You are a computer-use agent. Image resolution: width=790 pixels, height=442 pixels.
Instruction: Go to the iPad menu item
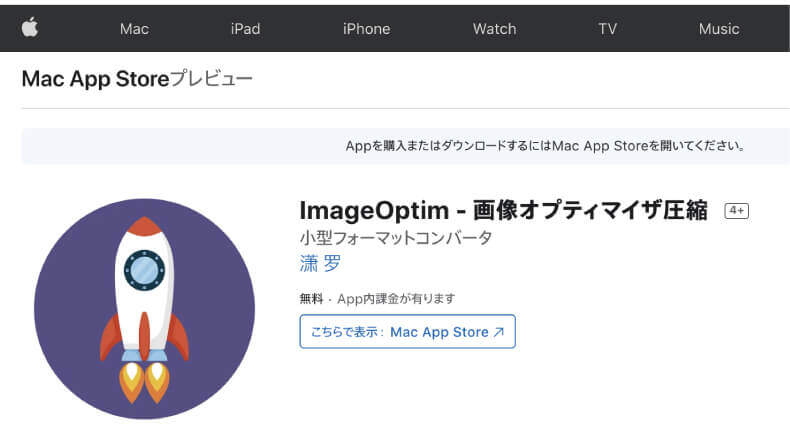[245, 29]
